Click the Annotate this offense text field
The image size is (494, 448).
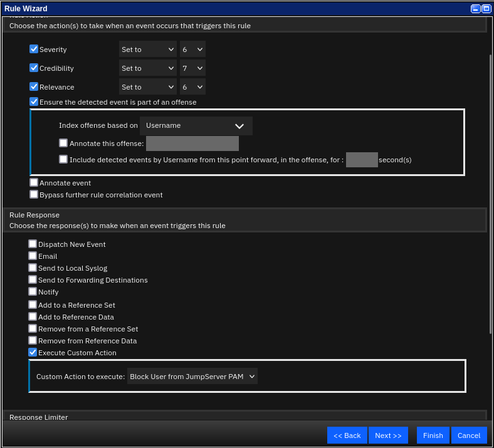coord(192,143)
